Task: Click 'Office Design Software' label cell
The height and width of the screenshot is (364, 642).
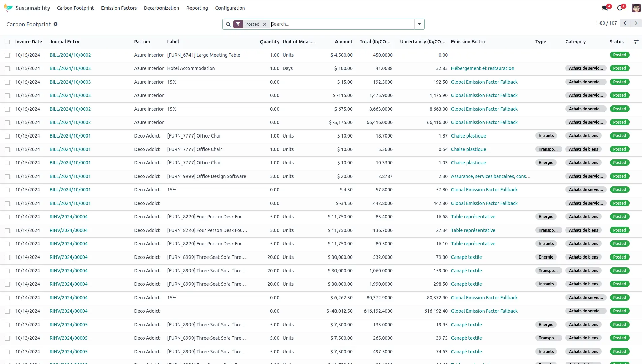Action: tap(207, 176)
